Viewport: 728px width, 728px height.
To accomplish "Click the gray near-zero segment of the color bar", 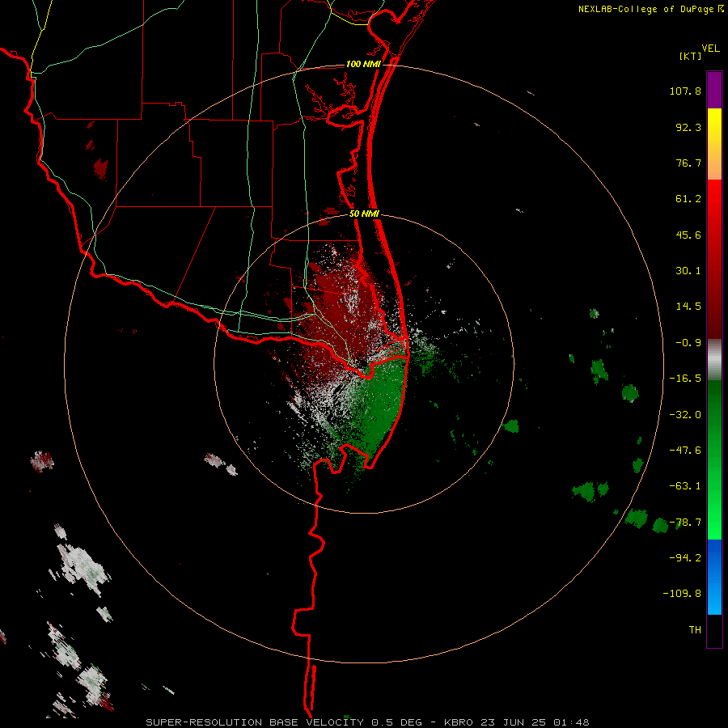I will coord(714,360).
